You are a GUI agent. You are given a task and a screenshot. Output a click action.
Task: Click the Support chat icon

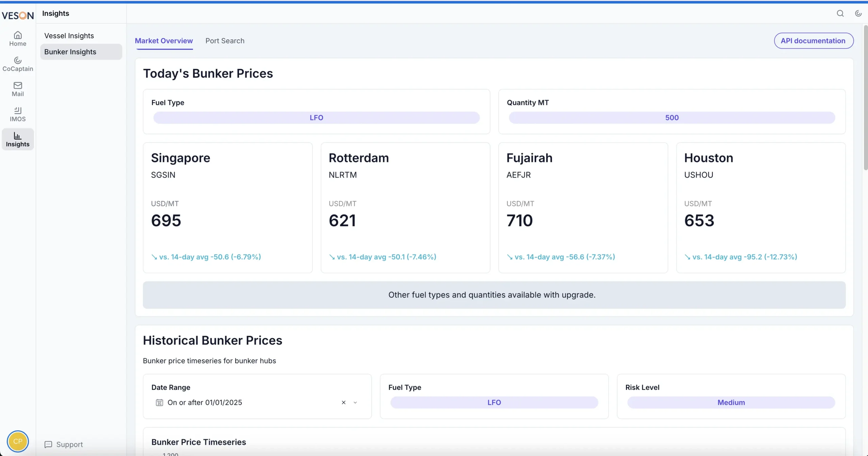click(x=48, y=444)
